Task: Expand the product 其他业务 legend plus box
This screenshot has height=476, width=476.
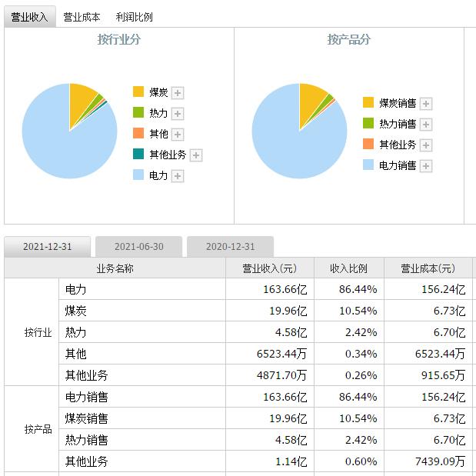Action: point(426,145)
